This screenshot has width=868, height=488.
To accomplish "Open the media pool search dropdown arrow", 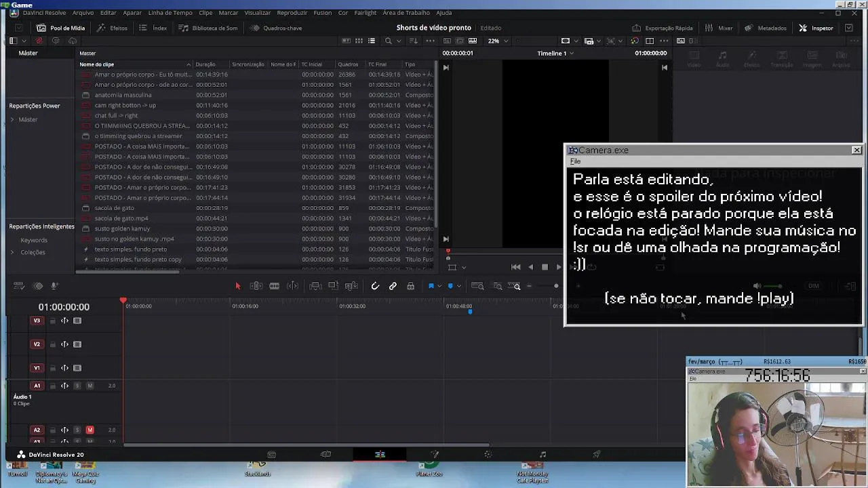I will pos(398,41).
